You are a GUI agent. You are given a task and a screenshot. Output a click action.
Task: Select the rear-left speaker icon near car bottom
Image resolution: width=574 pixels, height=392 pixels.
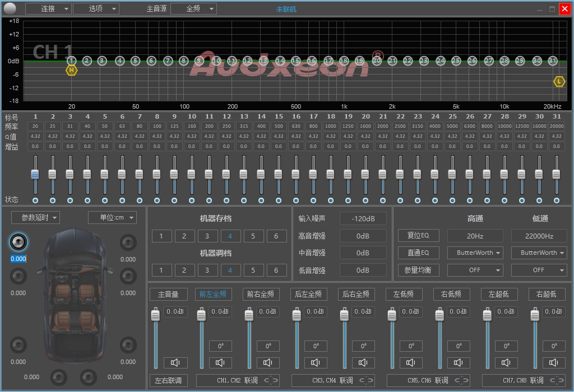[18, 345]
